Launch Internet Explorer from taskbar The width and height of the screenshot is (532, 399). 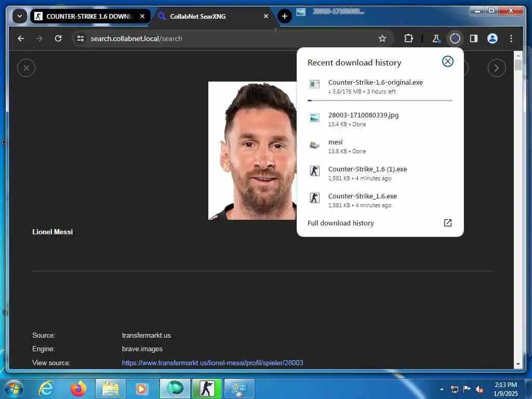pos(46,389)
